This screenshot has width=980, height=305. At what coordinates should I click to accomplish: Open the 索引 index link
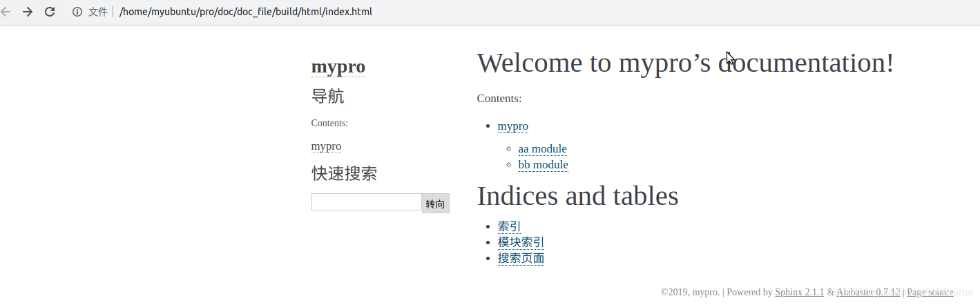510,226
